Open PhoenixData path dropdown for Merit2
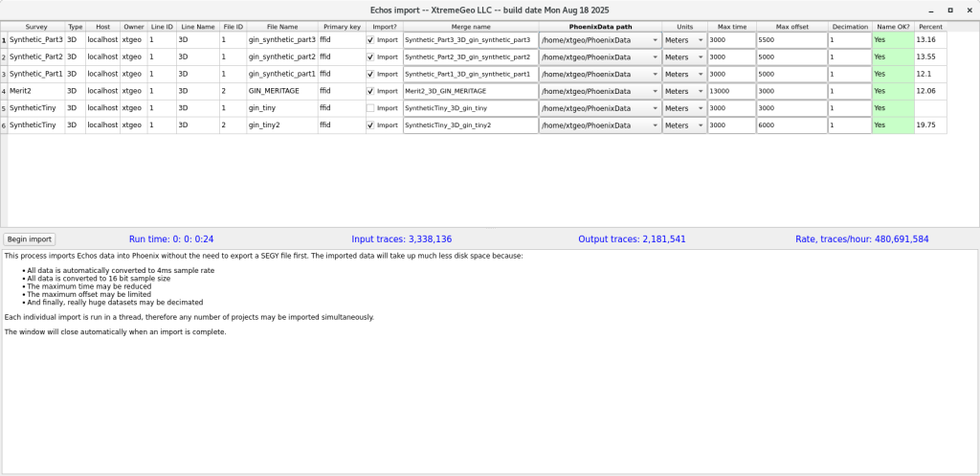This screenshot has width=980, height=476. [600, 91]
